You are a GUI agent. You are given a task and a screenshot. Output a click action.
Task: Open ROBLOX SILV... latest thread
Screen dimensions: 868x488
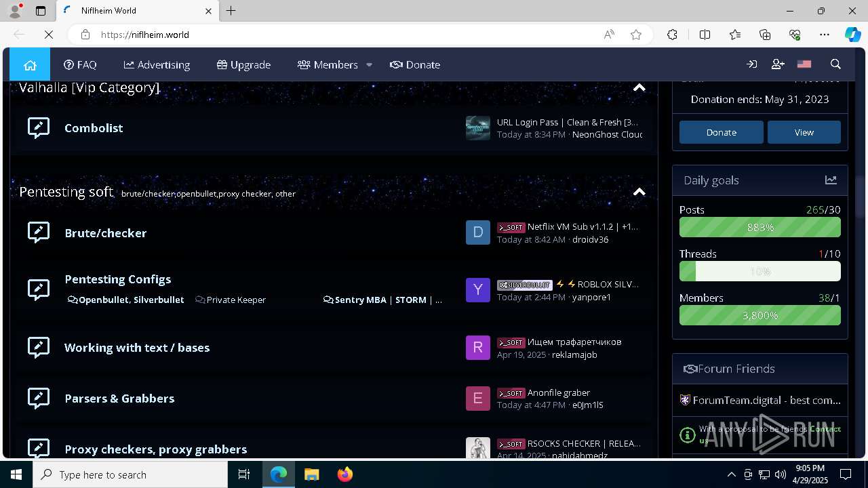[597, 284]
